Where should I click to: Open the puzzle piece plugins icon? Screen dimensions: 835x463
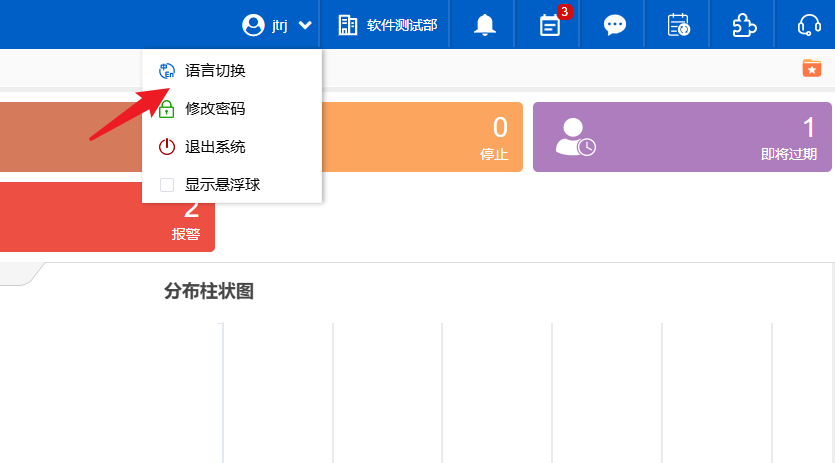744,25
